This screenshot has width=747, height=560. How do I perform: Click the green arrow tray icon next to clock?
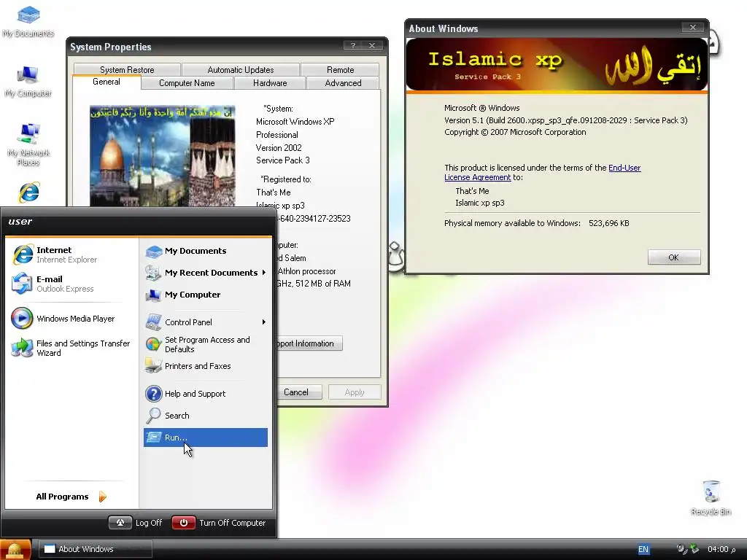tap(694, 549)
